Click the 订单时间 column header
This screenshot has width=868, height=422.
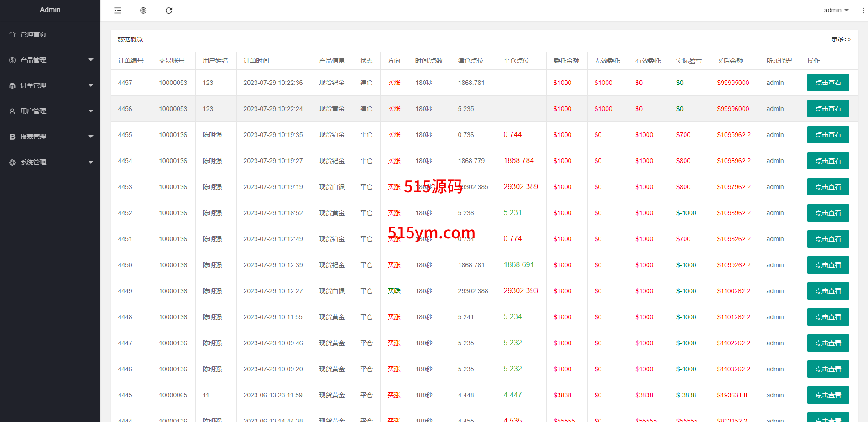[256, 61]
